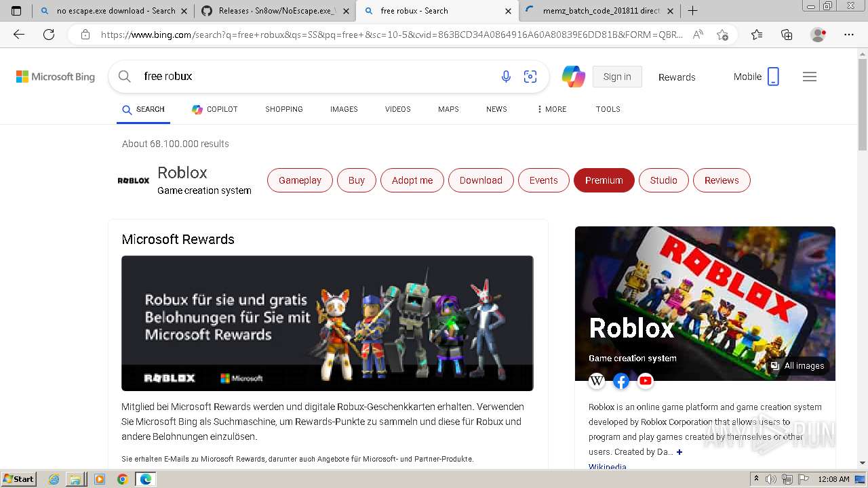868x488 pixels.
Task: Click the Mobile phone icon
Action: coord(773,77)
